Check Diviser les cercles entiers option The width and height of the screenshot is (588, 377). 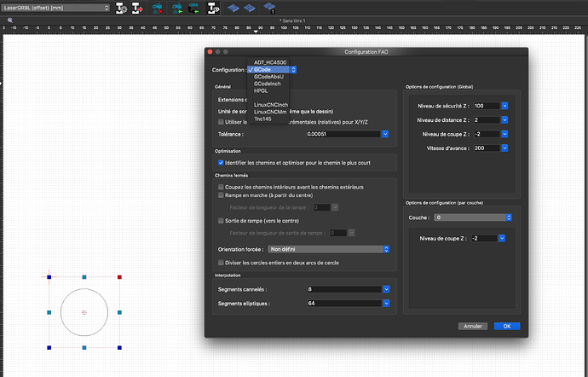[x=221, y=263]
